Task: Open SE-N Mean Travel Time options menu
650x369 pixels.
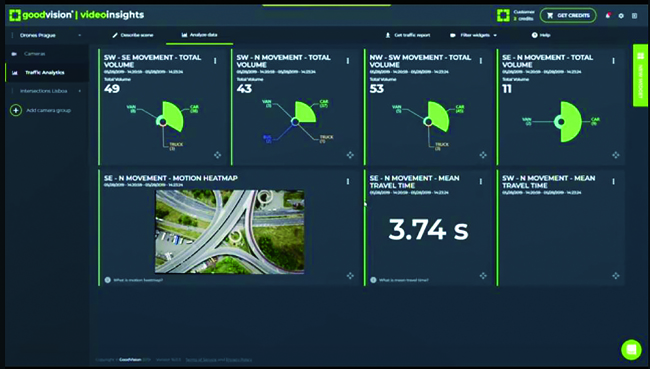Action: coord(481,182)
